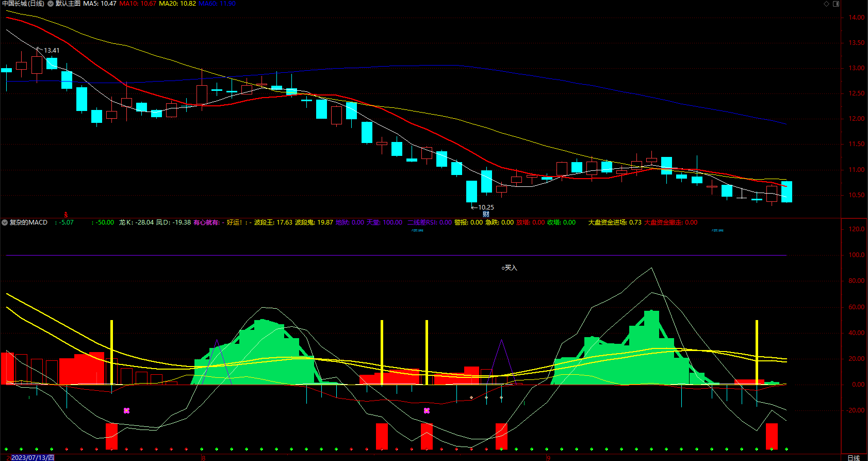
Task: Click the right pink X marker in indicator
Action: click(x=427, y=411)
